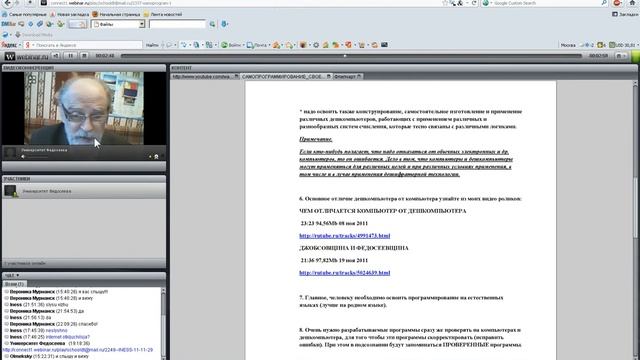Click the search icon next to DMBar field

point(212,24)
